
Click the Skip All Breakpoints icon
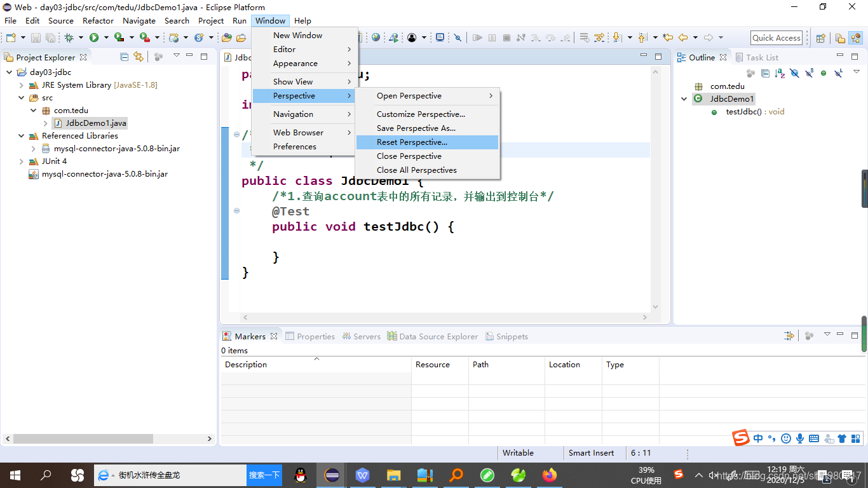458,37
